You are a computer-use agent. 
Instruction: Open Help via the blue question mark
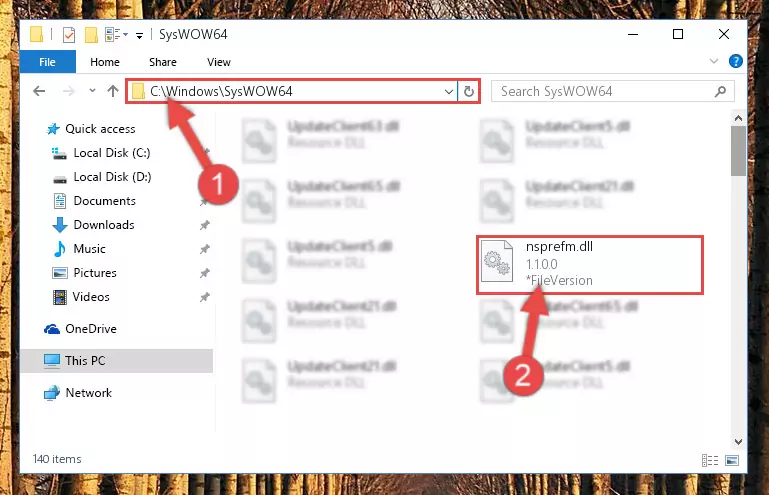point(736,61)
